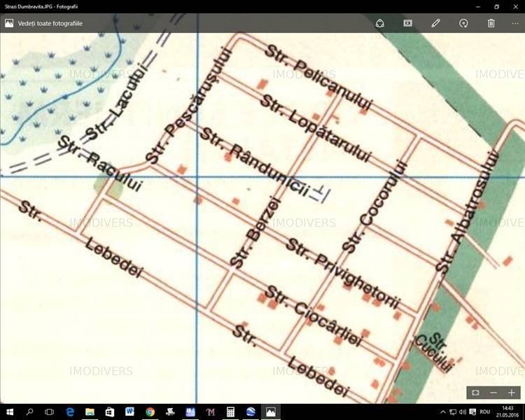
Task: Expand hidden system tray icons chevron
Action: coord(443,412)
